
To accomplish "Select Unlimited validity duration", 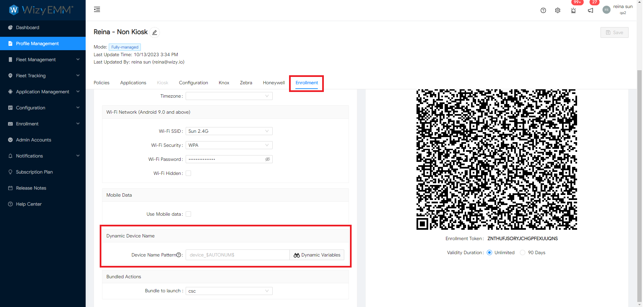I will click(x=489, y=252).
